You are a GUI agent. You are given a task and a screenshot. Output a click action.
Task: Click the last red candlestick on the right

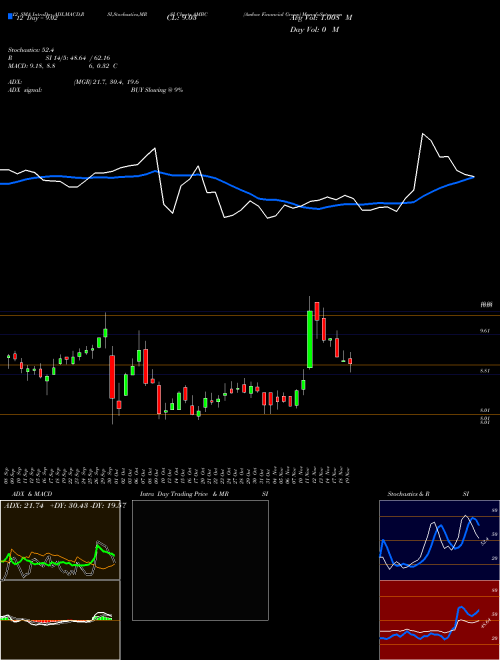350,361
